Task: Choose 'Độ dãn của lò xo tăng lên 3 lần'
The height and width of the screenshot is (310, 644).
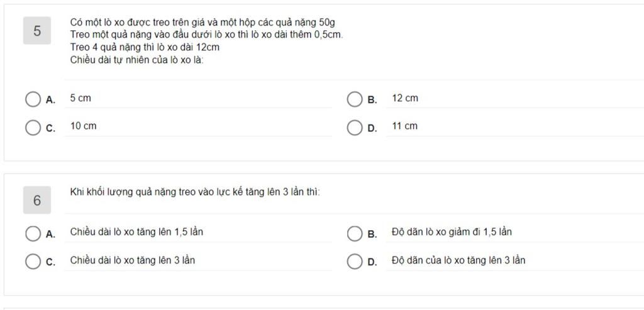Action: [x=458, y=260]
